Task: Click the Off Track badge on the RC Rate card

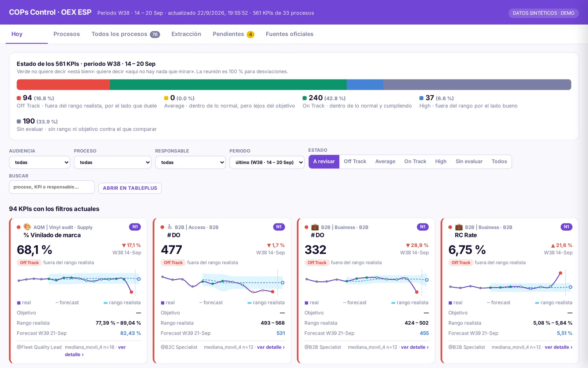Action: click(x=461, y=263)
